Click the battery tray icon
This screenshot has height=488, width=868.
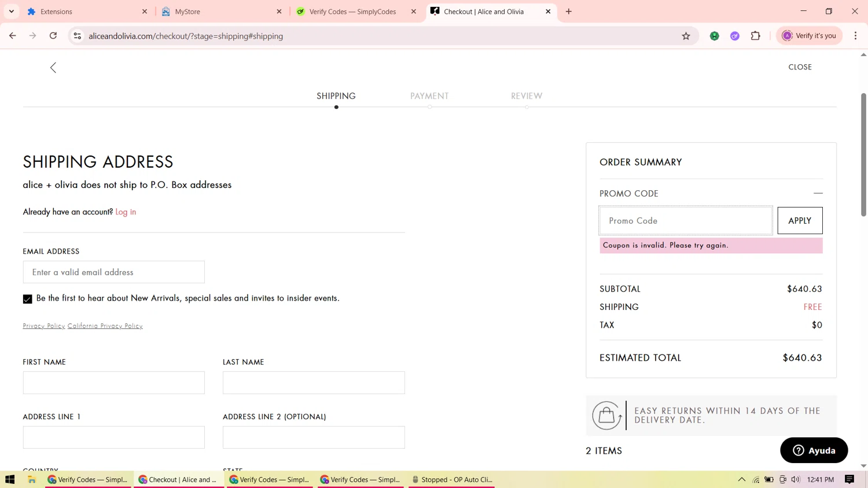769,479
